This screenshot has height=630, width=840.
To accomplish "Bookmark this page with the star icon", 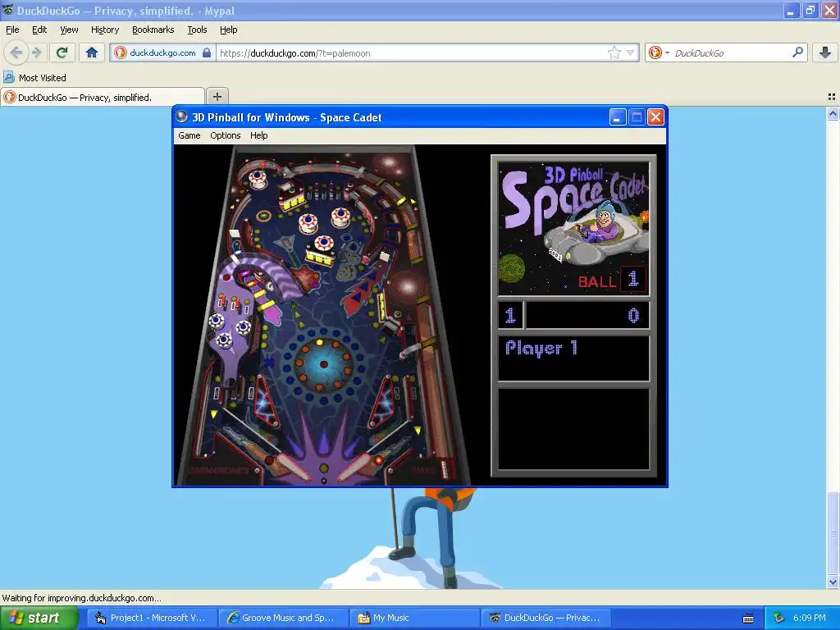I will point(614,52).
